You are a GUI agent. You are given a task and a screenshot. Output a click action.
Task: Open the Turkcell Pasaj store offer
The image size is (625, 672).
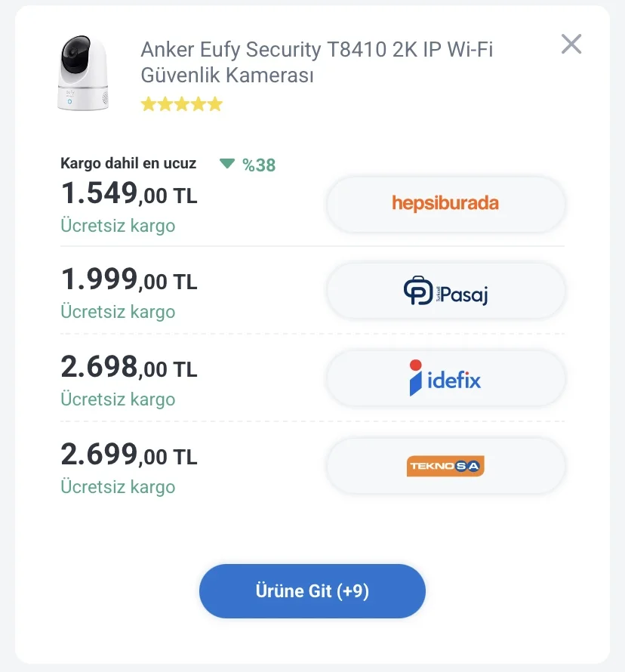[x=445, y=291]
